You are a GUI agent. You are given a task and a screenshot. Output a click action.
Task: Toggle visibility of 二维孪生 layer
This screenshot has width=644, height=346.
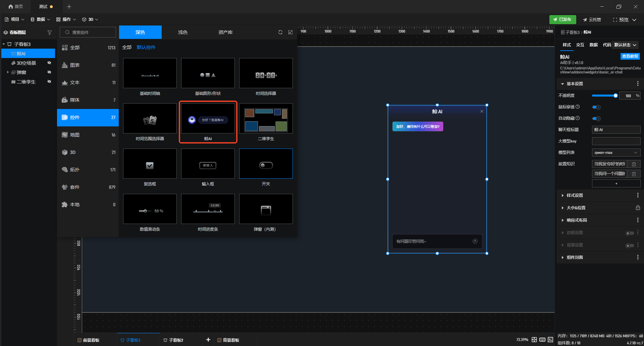pos(49,81)
